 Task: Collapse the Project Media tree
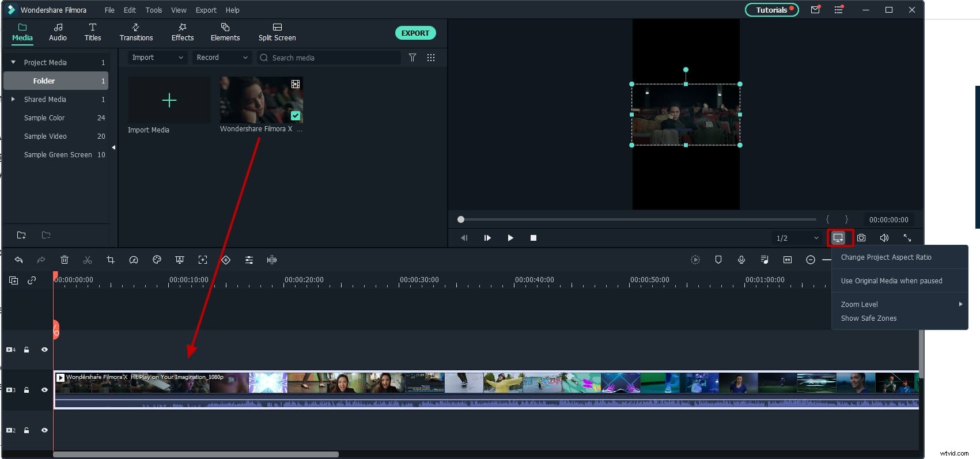[13, 62]
